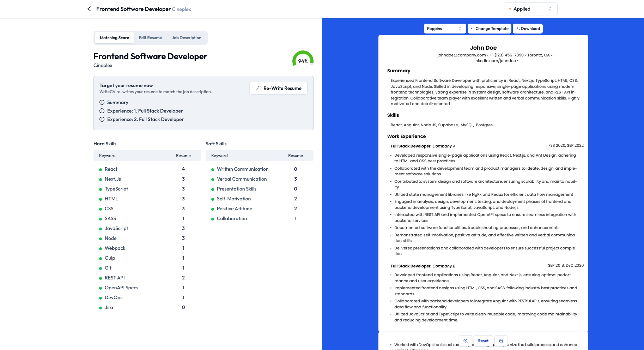Switch to the Edit Resume tab

(150, 37)
